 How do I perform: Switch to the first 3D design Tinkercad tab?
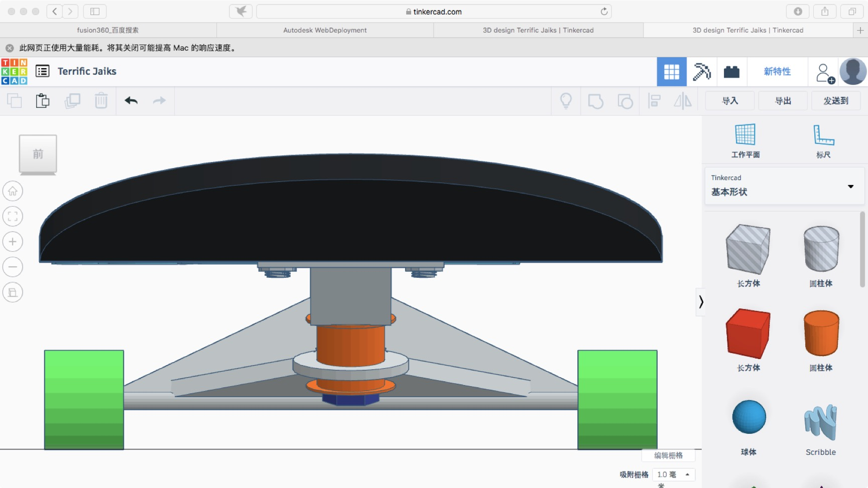click(x=538, y=30)
